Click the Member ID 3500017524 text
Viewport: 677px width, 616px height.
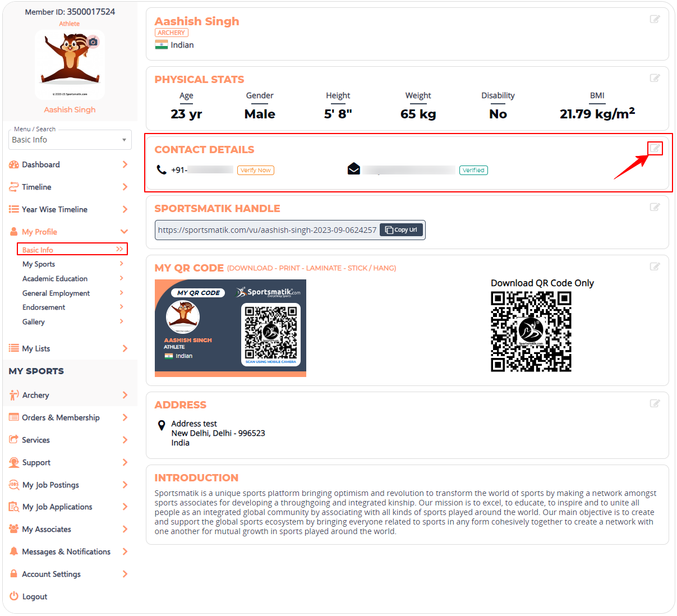(70, 12)
